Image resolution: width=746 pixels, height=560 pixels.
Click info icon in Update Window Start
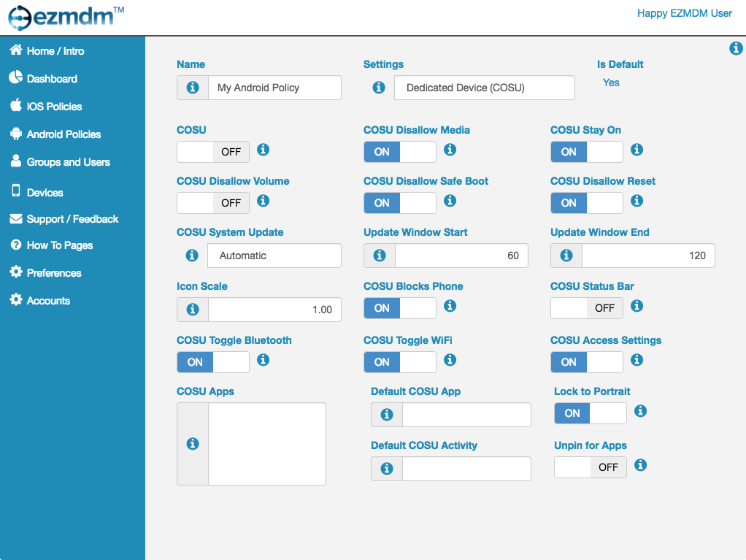(x=380, y=256)
